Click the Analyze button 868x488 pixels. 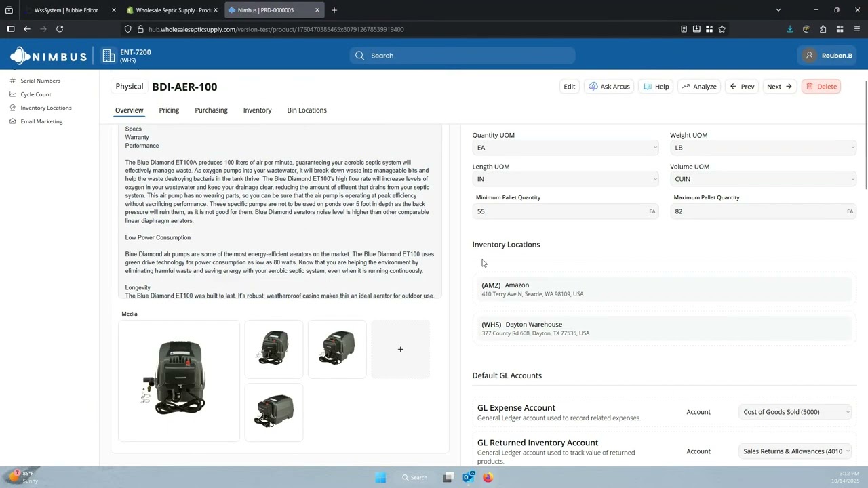click(x=698, y=87)
